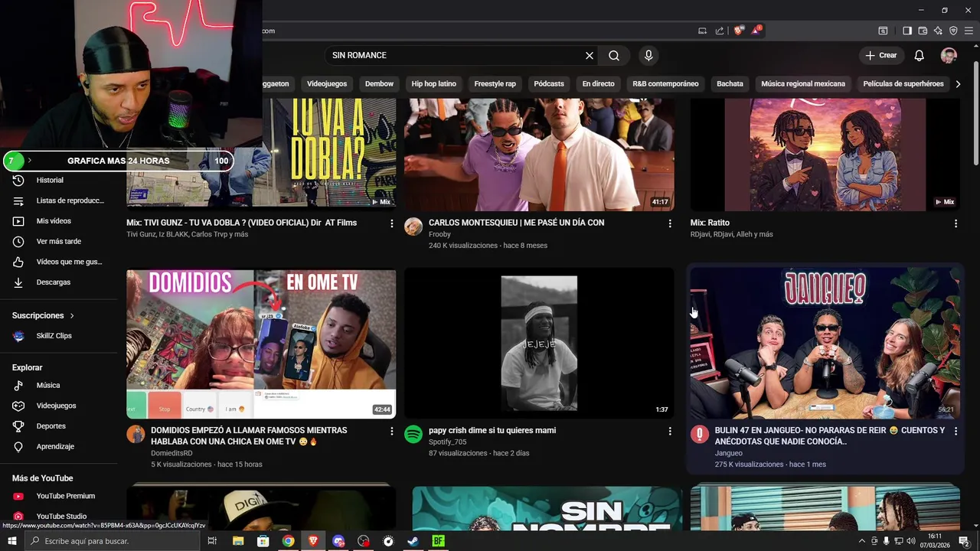Select the Música regional mexicana chip
This screenshot has width=980, height=551.
(803, 83)
